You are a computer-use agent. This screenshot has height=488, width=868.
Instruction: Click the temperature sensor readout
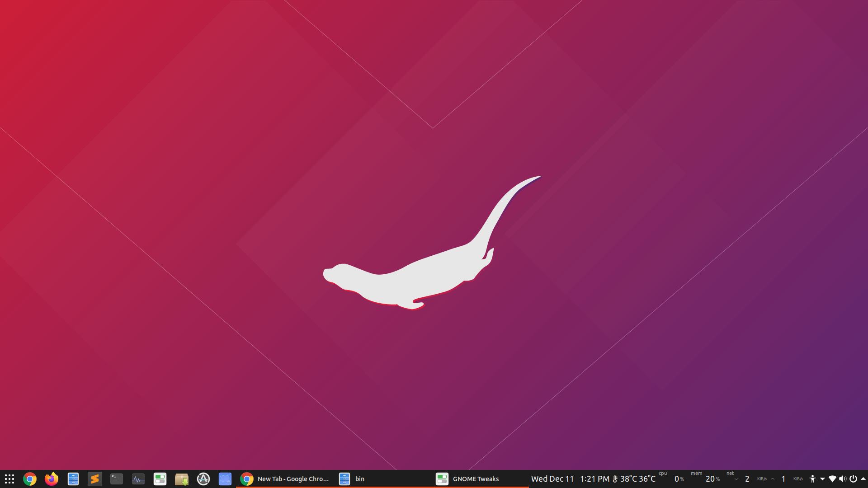tap(634, 479)
